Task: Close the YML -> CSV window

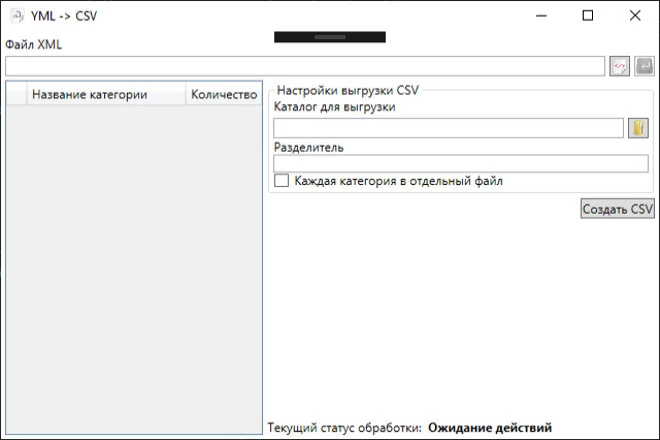Action: coord(635,16)
